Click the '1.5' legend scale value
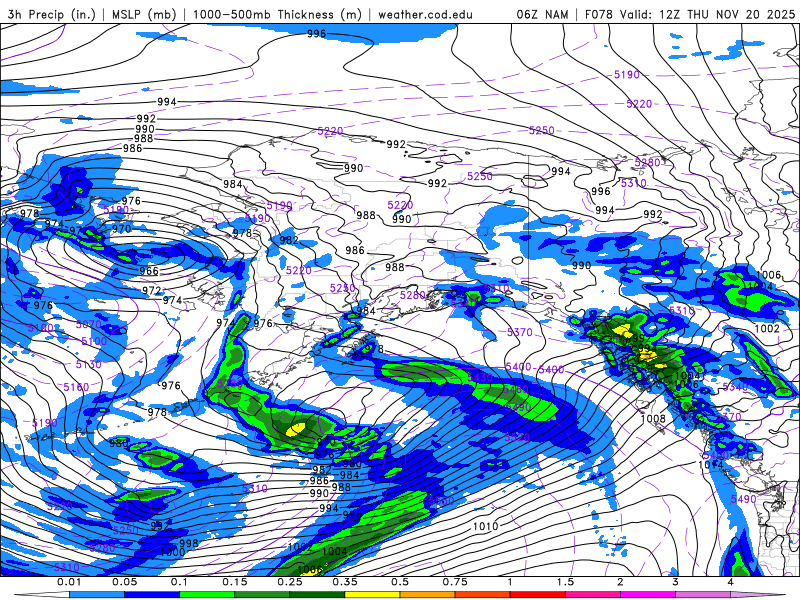The image size is (800, 600). click(565, 582)
